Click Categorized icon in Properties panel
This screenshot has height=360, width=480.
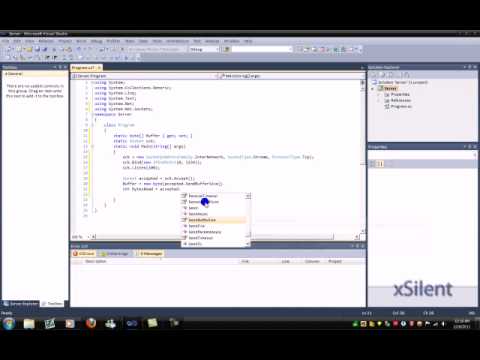coord(373,164)
